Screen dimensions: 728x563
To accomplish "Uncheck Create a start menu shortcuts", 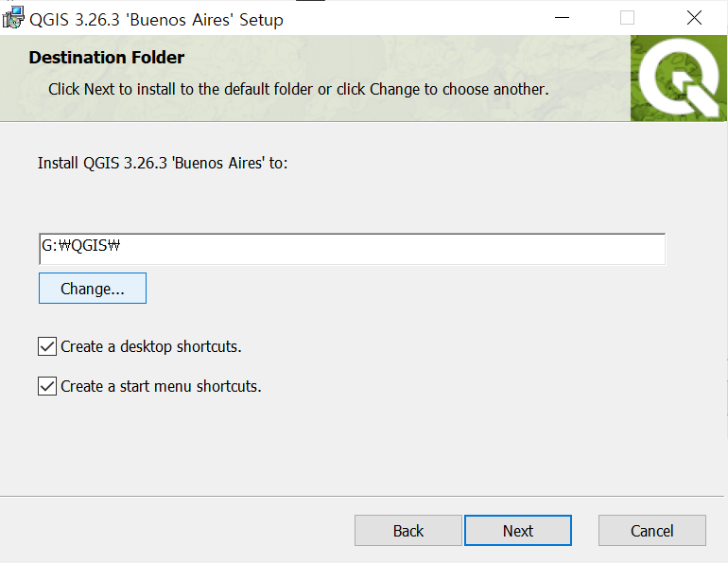I will (47, 386).
